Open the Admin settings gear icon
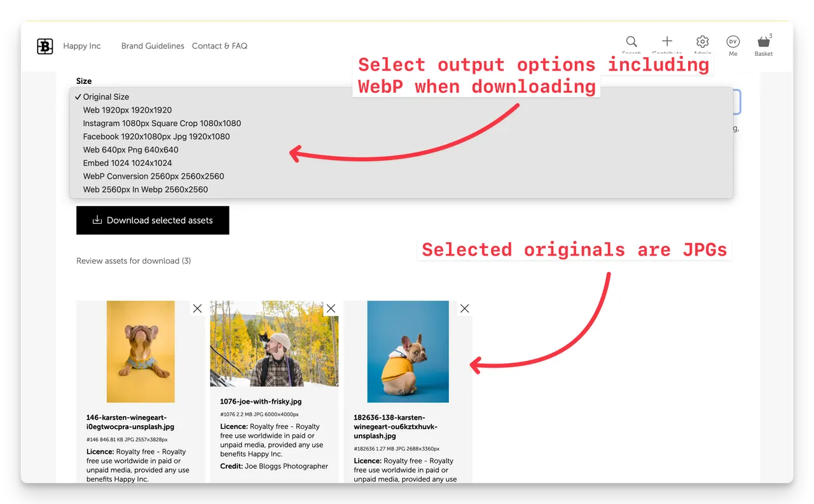The width and height of the screenshot is (814, 504). coord(702,41)
